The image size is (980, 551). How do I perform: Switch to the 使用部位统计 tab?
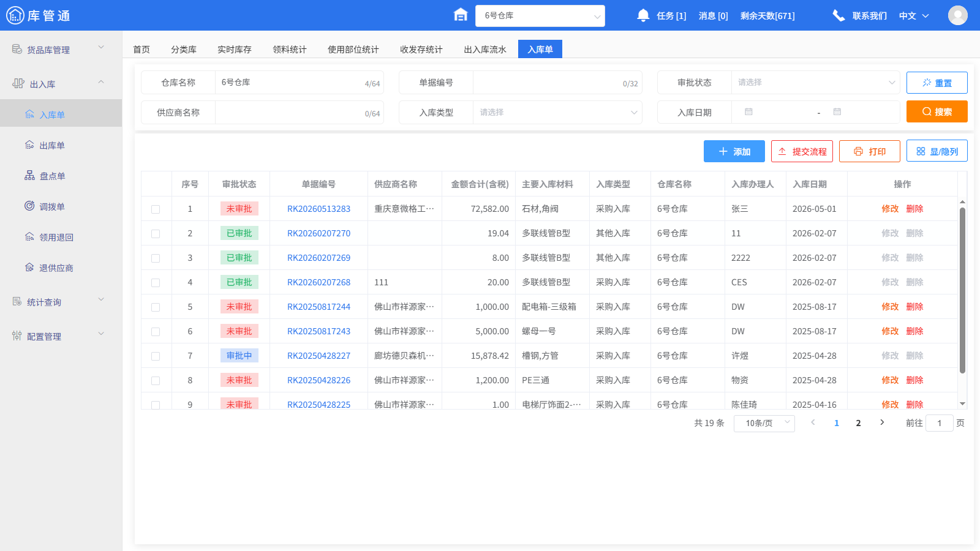tap(353, 50)
